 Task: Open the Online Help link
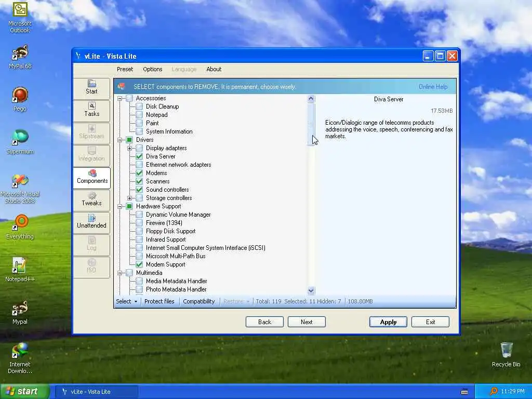click(433, 87)
